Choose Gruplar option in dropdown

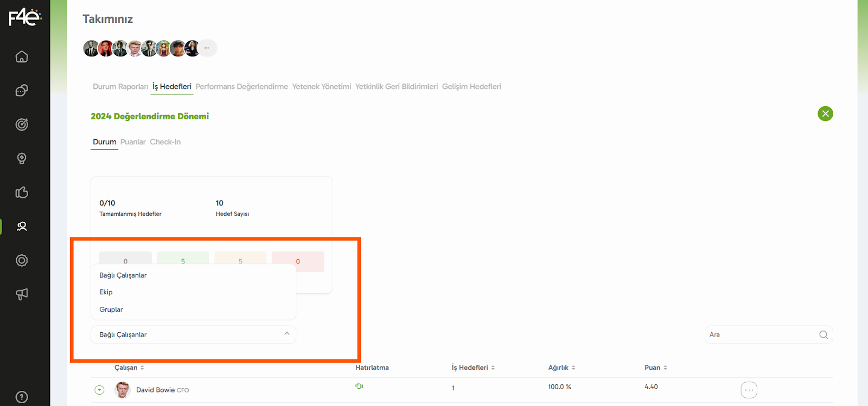point(111,310)
